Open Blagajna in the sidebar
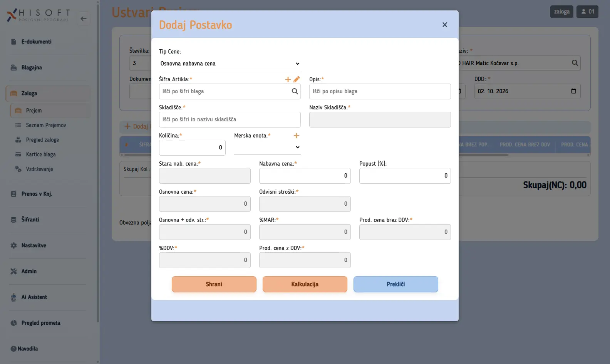This screenshot has width=610, height=364. pyautogui.click(x=48, y=67)
